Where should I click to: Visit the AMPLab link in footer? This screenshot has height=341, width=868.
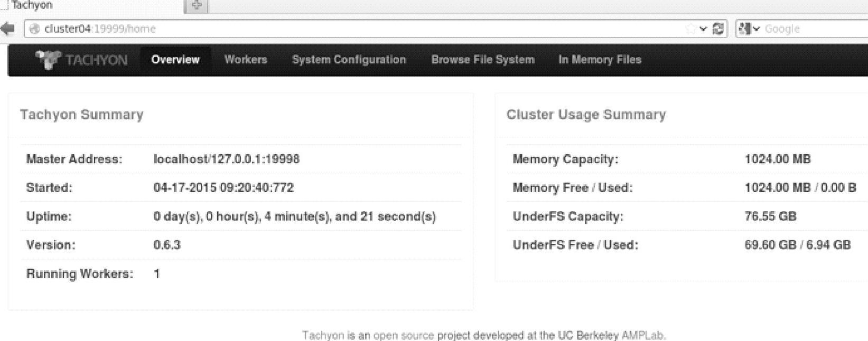pos(643,335)
